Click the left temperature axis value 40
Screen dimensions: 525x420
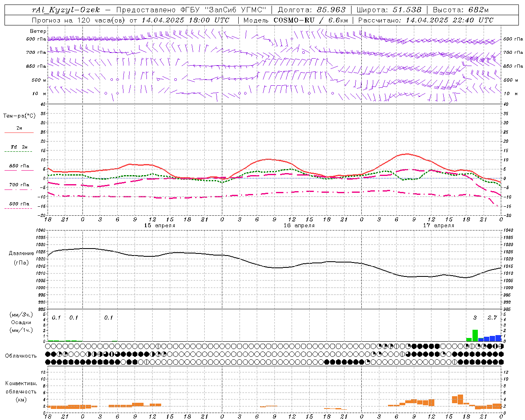point(43,105)
